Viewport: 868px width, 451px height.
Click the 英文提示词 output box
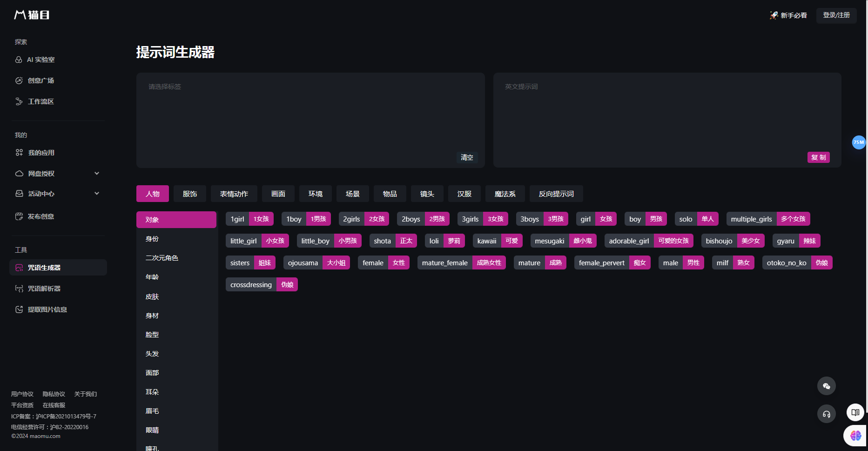click(667, 120)
